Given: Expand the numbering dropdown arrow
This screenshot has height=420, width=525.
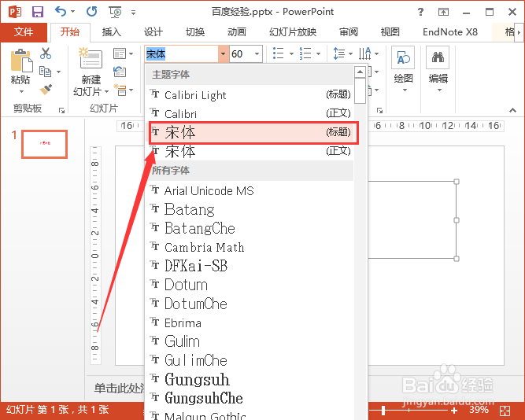Looking at the screenshot, I should coord(318,53).
